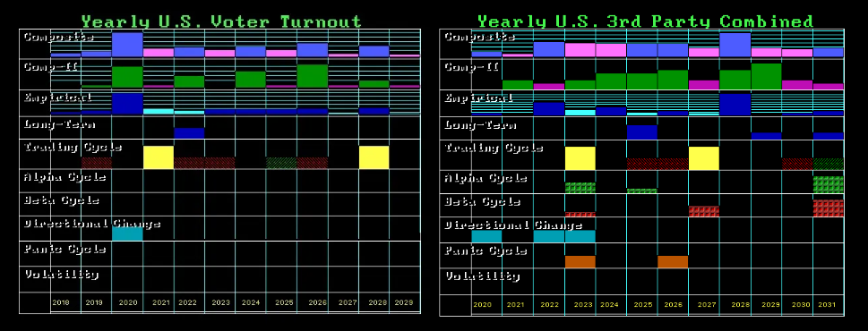Click the 2018 year label in Voter Turnout chart

61,302
